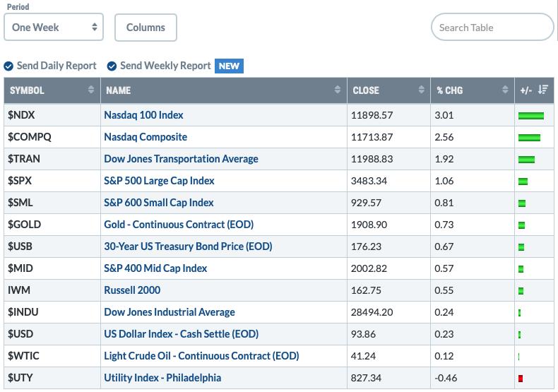Click the 3.01 percent change value

click(x=444, y=115)
